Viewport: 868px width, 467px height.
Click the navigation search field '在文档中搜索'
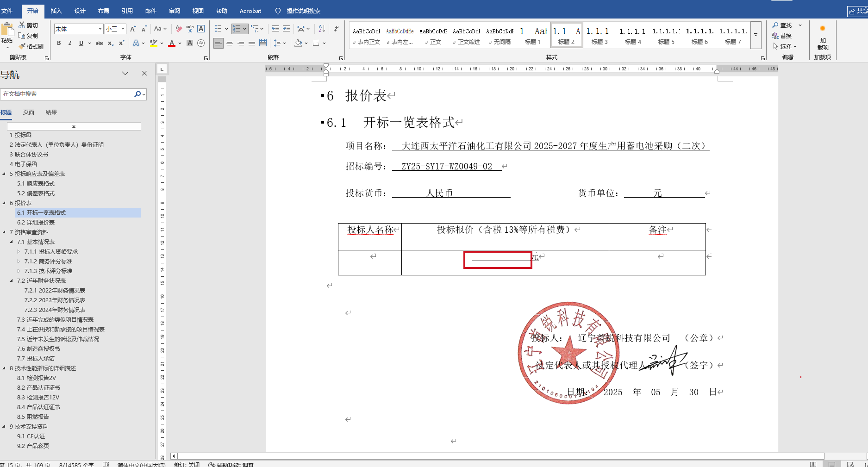67,94
